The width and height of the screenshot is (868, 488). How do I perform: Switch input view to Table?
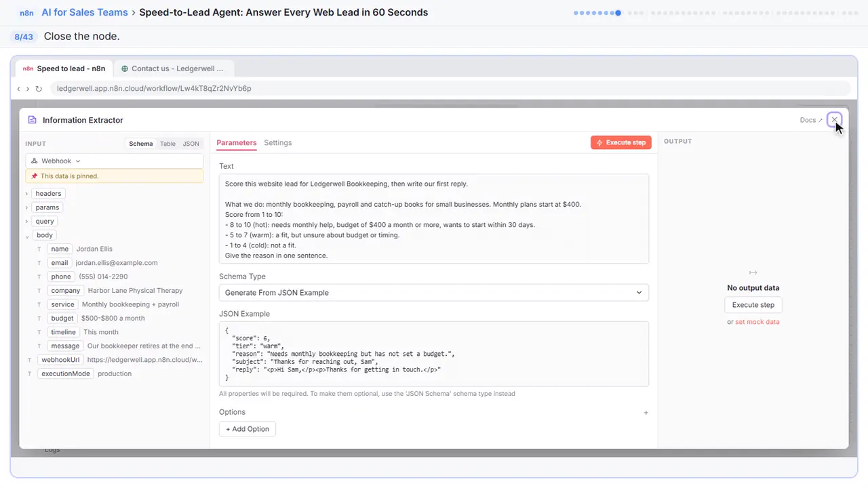(167, 144)
